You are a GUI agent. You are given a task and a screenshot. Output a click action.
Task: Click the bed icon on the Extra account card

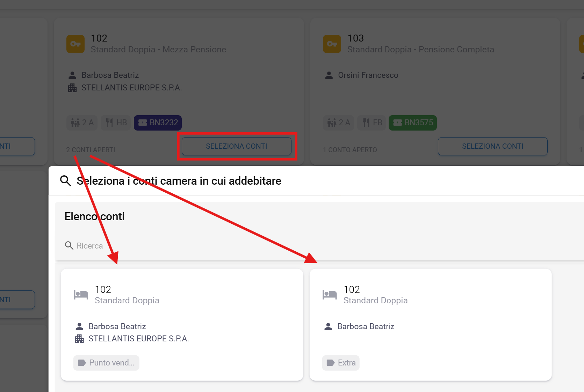point(329,295)
